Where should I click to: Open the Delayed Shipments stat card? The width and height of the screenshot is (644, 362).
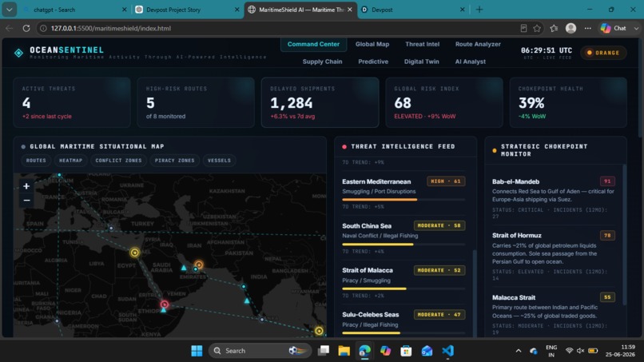tap(320, 102)
